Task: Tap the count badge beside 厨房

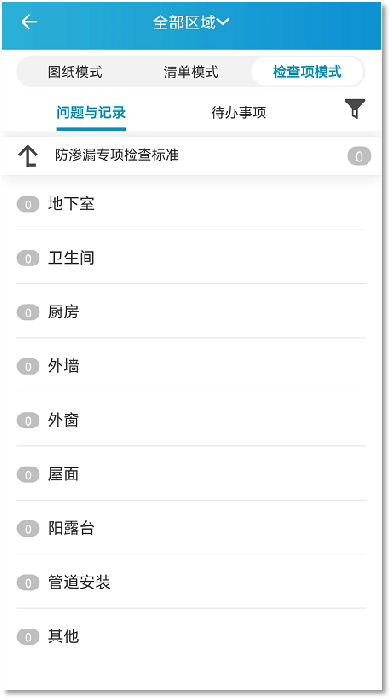Action: (28, 312)
